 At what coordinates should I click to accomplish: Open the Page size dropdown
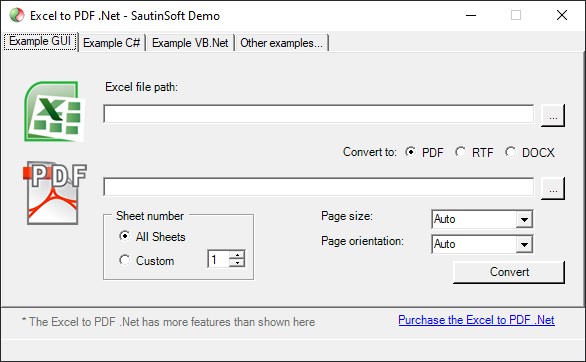coord(524,219)
